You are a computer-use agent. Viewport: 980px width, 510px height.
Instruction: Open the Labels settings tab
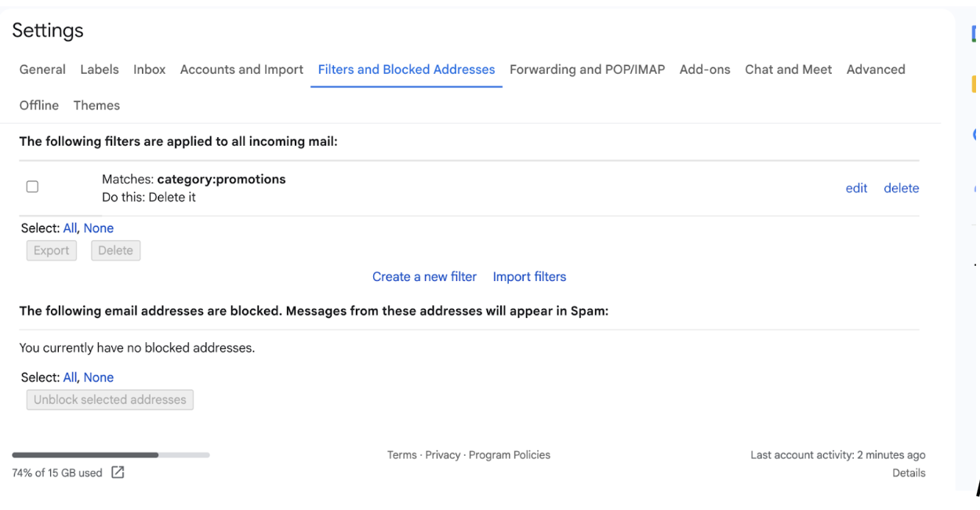100,69
